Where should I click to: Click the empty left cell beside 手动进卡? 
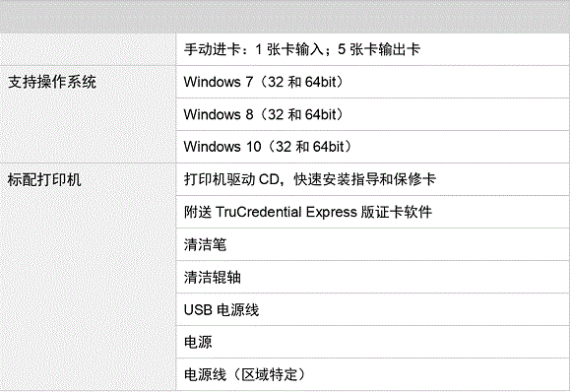pyautogui.click(x=88, y=49)
